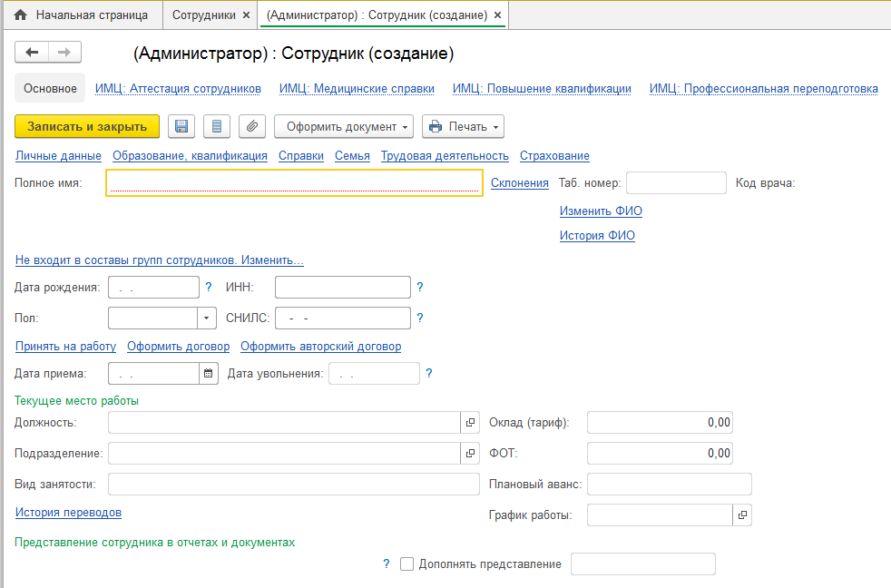
Task: Open the calendar picker for Дата приема
Action: pyautogui.click(x=208, y=373)
